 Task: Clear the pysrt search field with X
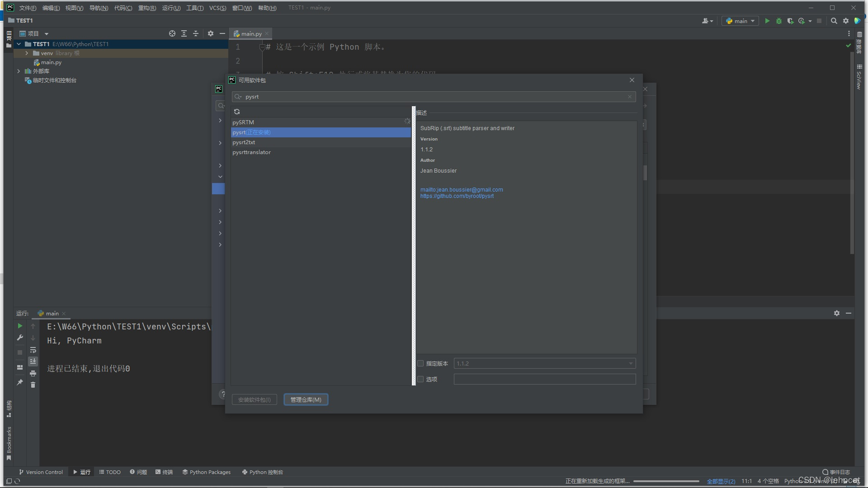tap(630, 97)
